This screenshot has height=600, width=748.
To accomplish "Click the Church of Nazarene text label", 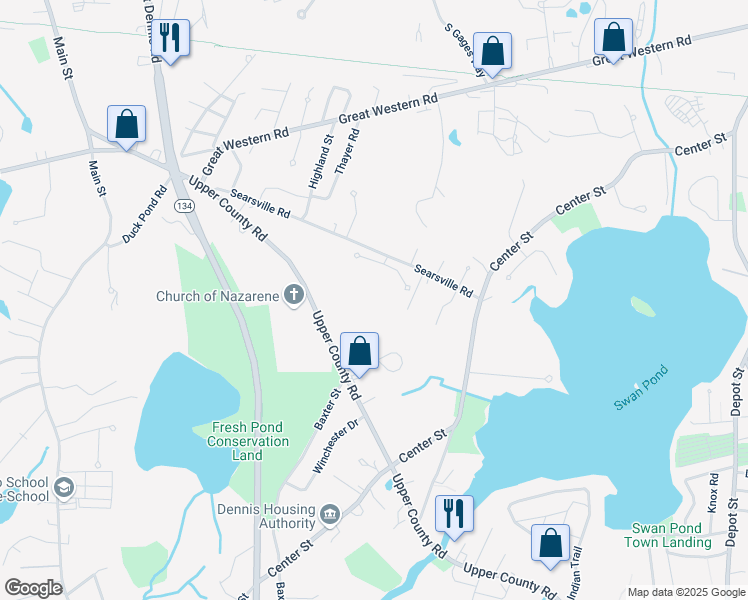I will [x=218, y=296].
